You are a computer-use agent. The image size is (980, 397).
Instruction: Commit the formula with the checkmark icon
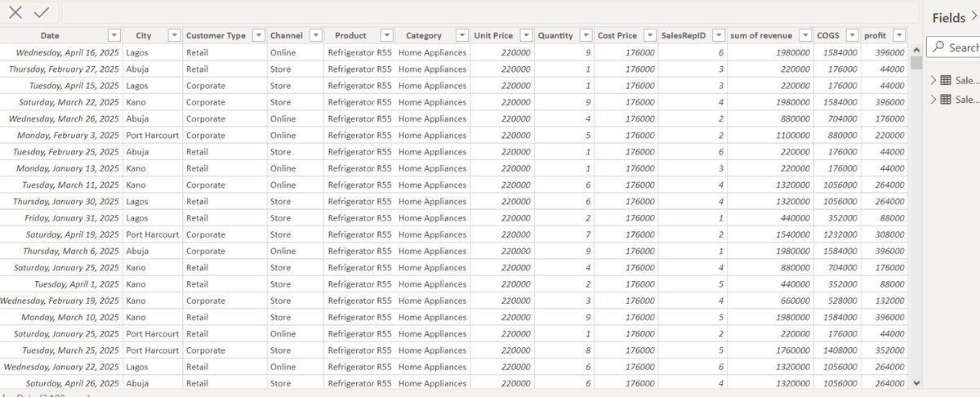click(x=42, y=13)
